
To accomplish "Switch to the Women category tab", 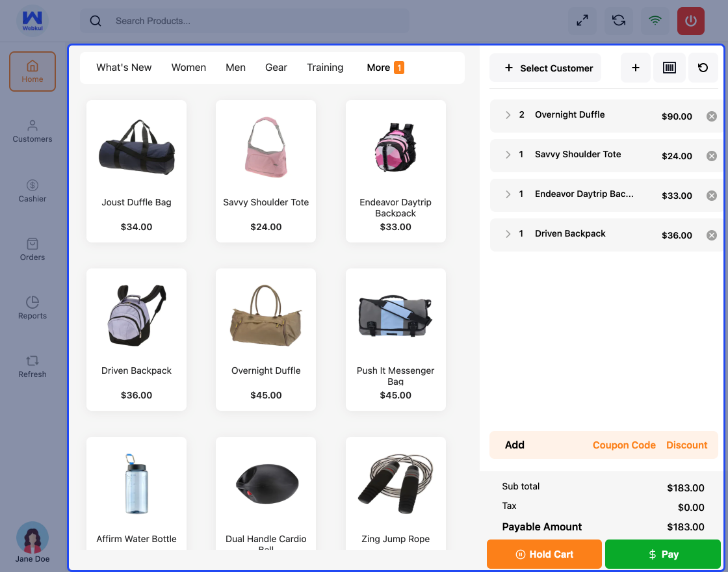I will 188,67.
